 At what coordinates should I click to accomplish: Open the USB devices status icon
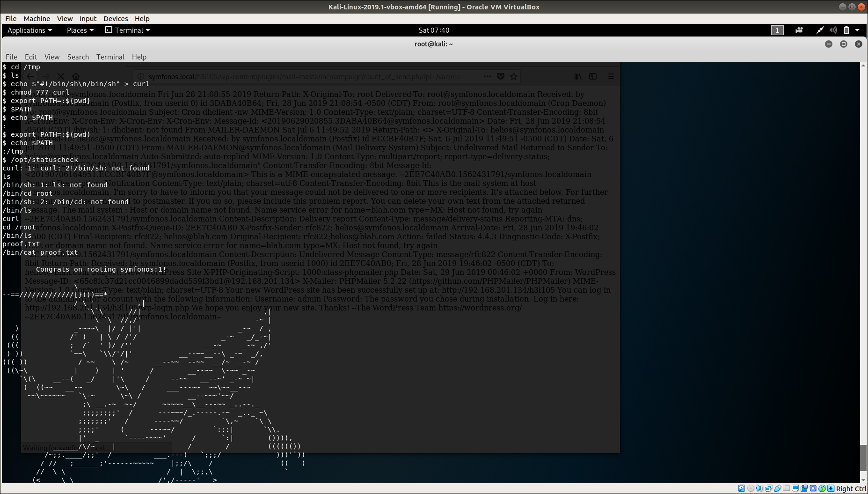click(777, 488)
